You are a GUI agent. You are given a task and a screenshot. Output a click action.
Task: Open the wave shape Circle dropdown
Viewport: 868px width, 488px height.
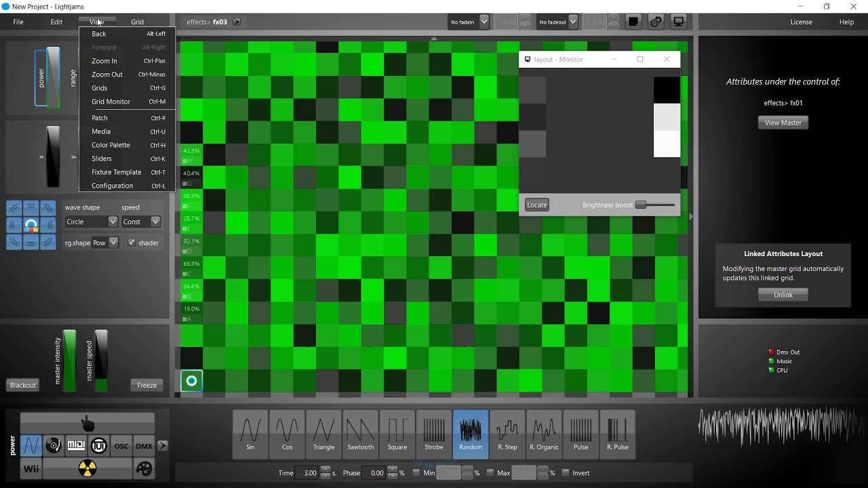[92, 222]
